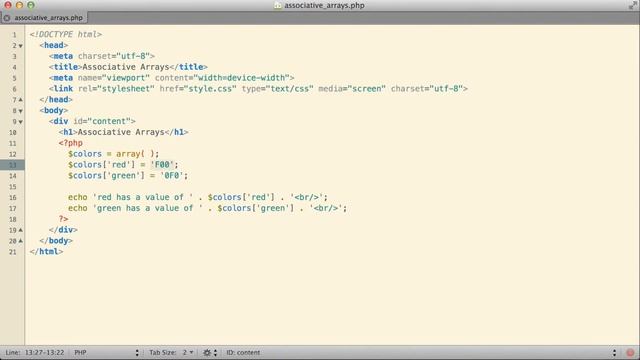Collapse the head block at line 2
The image size is (640, 360).
click(x=20, y=46)
